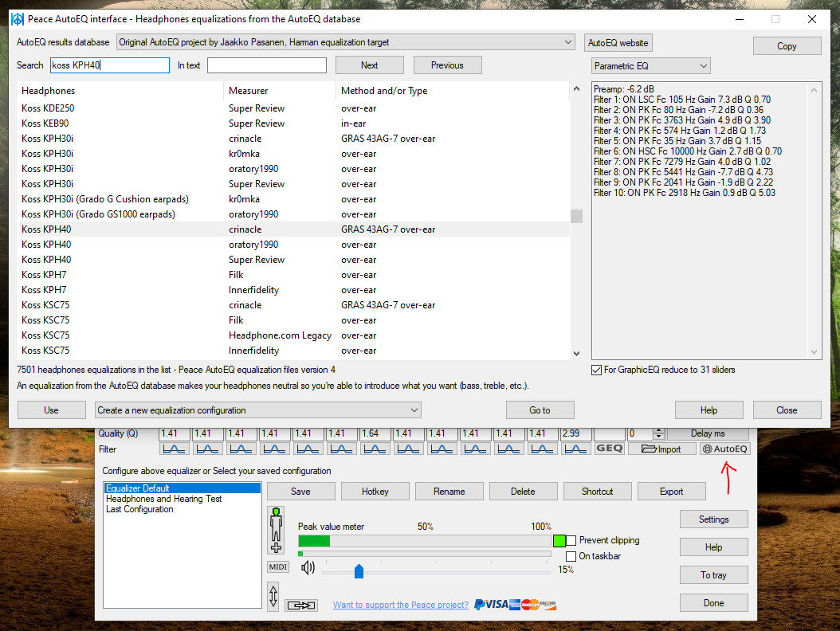Click the Delay stepper up arrow

(659, 431)
